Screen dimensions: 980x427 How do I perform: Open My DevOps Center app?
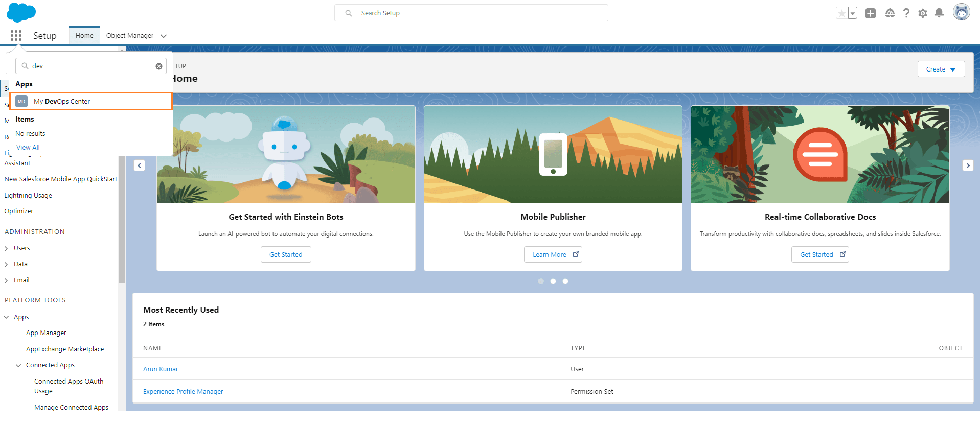tap(91, 101)
